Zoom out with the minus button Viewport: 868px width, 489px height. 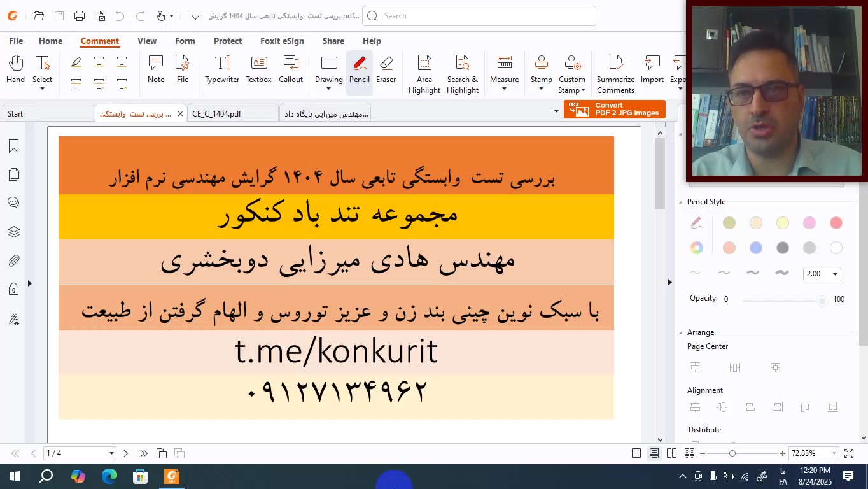point(703,453)
